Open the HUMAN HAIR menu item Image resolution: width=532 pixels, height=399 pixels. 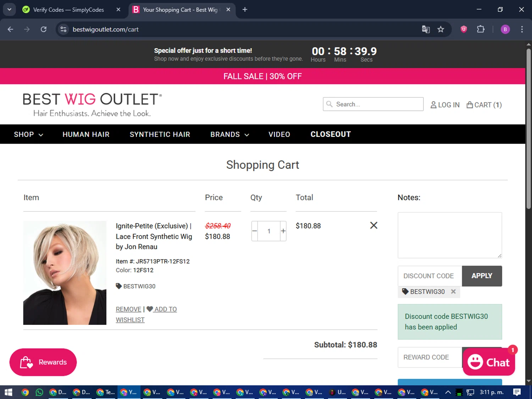pos(86,134)
